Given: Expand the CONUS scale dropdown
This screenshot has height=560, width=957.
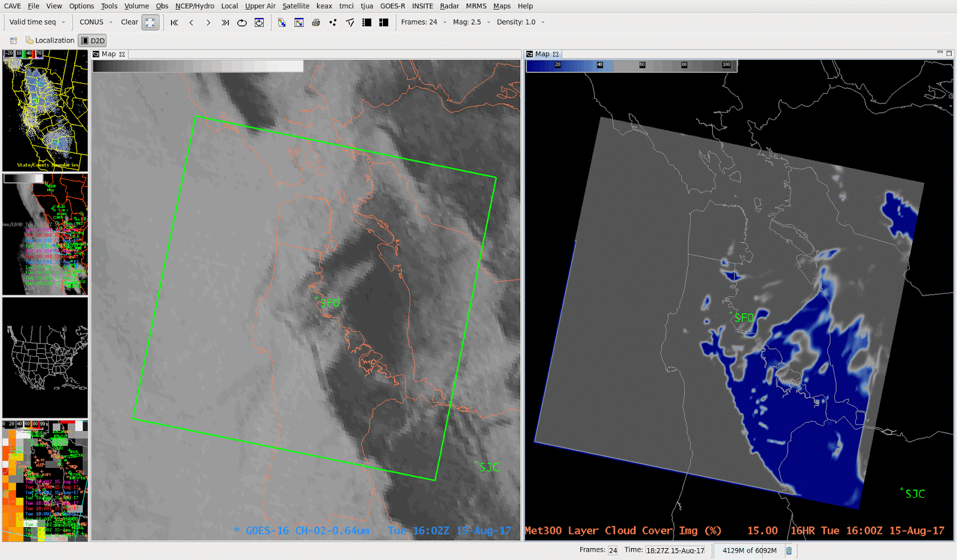Looking at the screenshot, I should click(94, 22).
